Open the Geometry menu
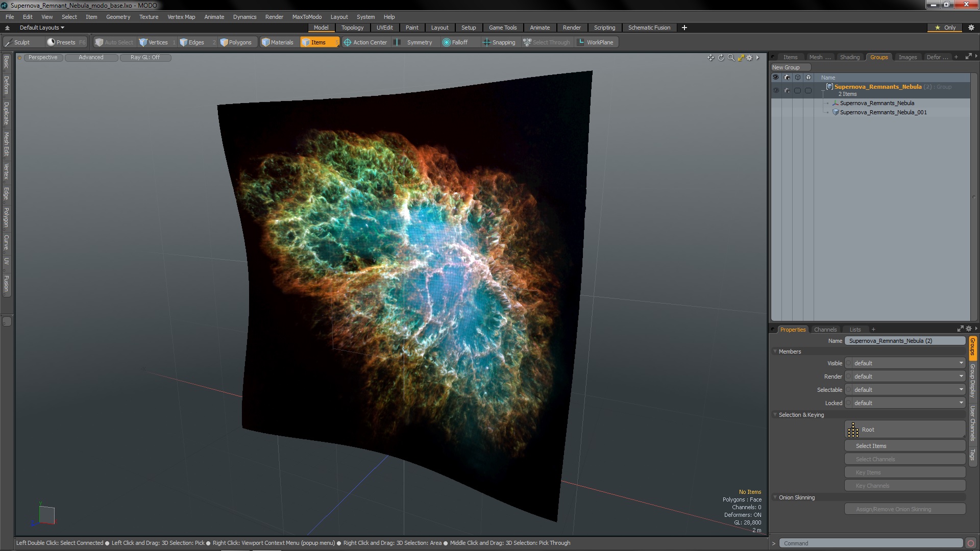The image size is (980, 551). click(x=118, y=17)
